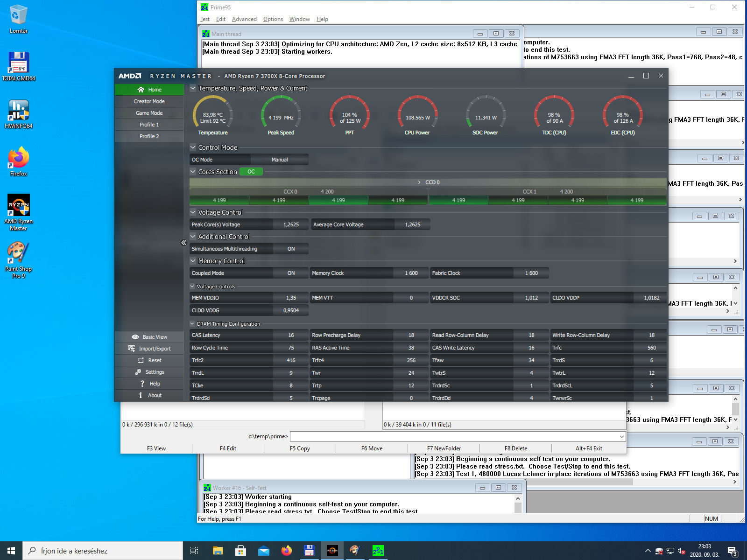Click Peak Core(s) Voltage value 1,2625
Viewport: 747px width, 560px height.
click(x=291, y=224)
